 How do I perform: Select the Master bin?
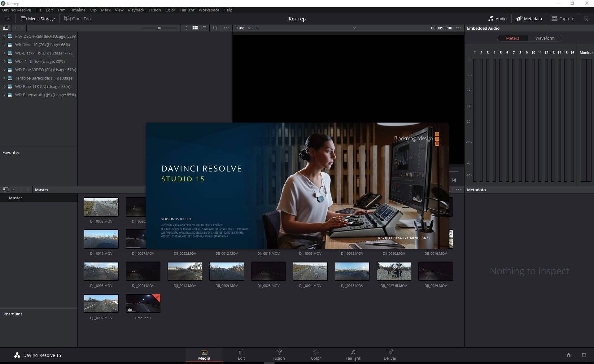pyautogui.click(x=39, y=198)
